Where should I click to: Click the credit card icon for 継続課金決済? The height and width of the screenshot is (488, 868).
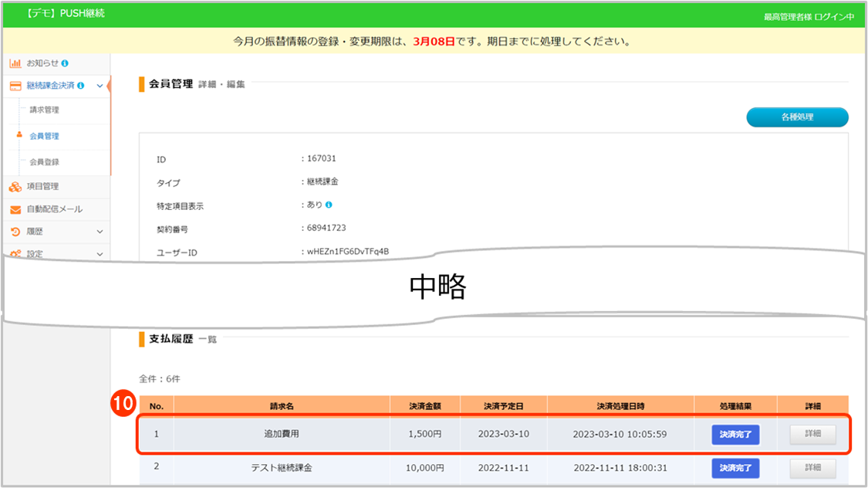coord(15,86)
